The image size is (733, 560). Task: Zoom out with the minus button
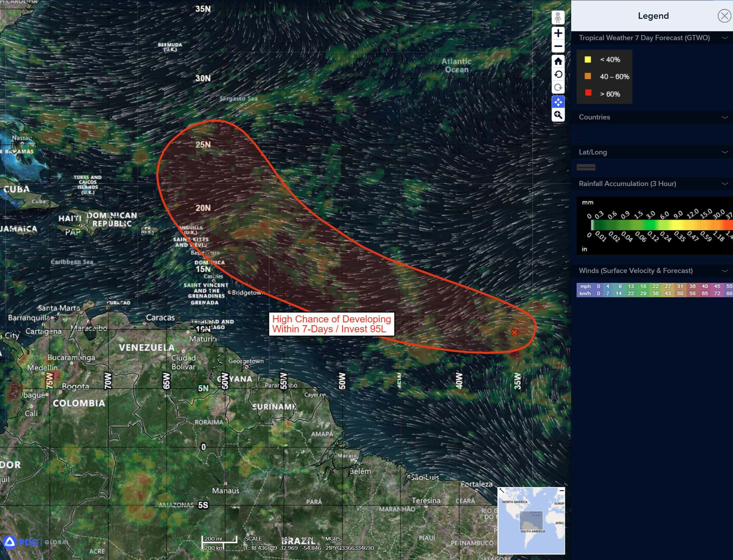point(558,46)
